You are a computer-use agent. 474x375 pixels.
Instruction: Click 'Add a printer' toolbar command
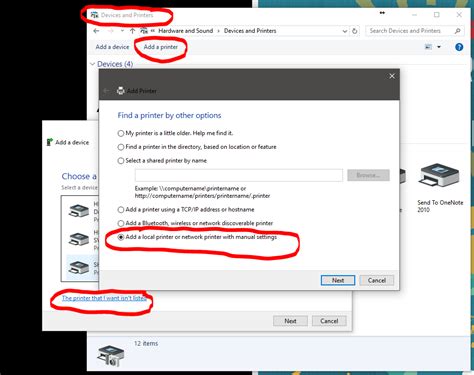tap(161, 47)
